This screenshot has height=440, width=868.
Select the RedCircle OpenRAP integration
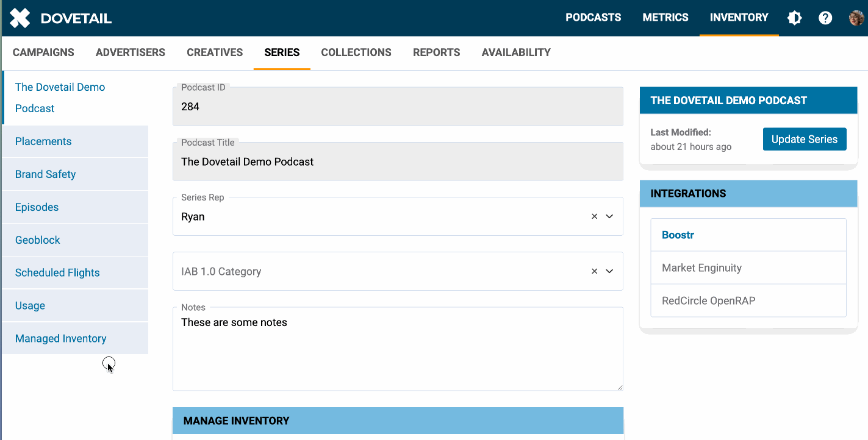point(748,300)
